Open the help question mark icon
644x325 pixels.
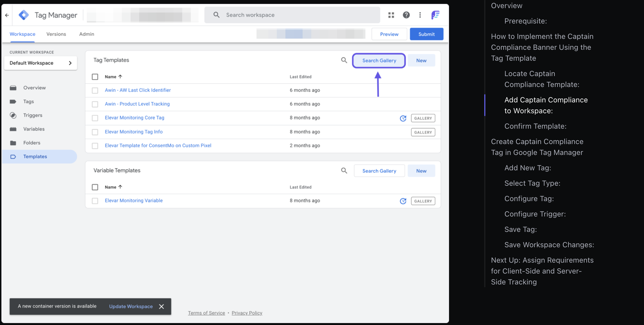pyautogui.click(x=406, y=15)
